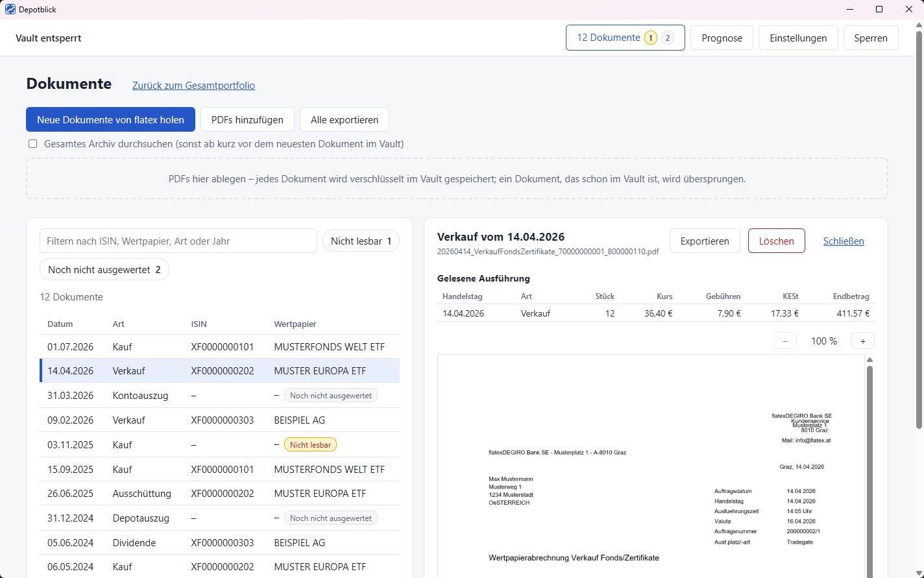This screenshot has width=924, height=578.
Task: Select the 03.11.2025 Kauf row
Action: pos(219,445)
